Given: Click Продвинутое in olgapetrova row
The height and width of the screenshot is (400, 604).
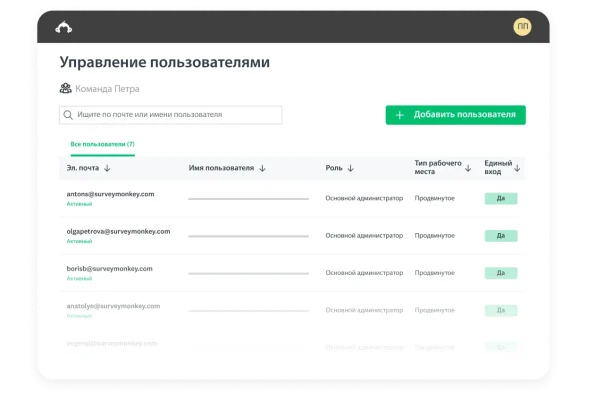Looking at the screenshot, I should [x=435, y=235].
